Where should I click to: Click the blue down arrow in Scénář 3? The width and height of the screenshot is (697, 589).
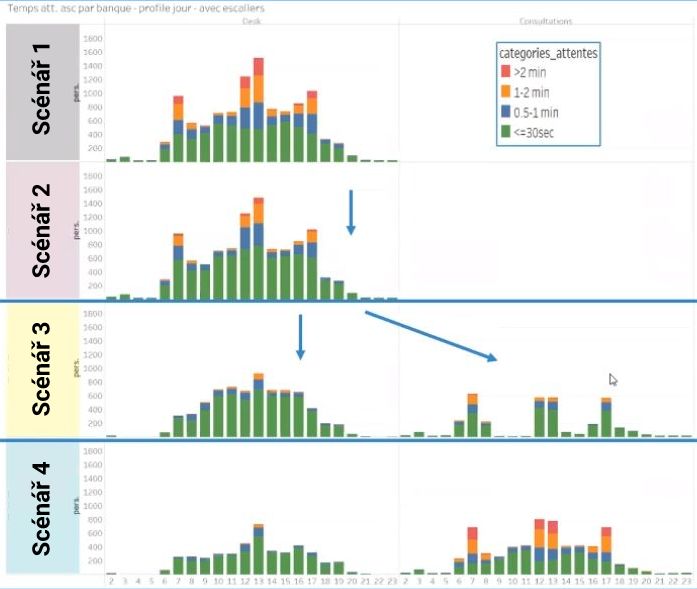click(299, 337)
